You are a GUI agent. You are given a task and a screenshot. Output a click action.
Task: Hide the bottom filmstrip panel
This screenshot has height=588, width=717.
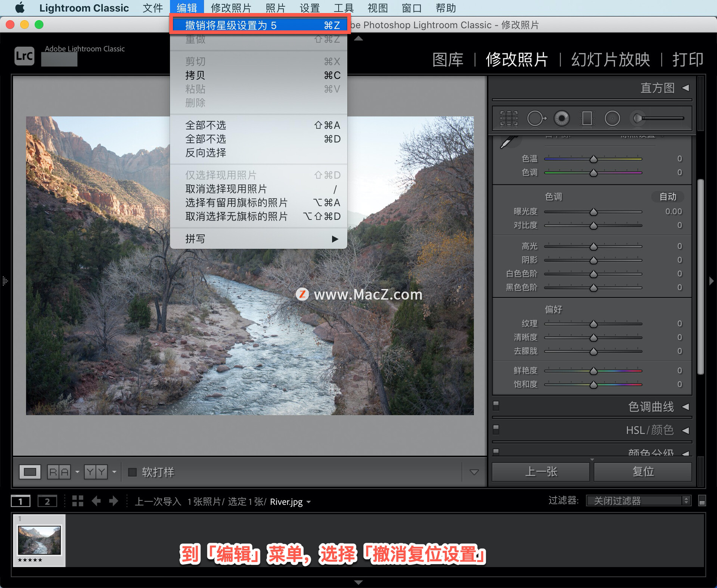[x=358, y=582]
